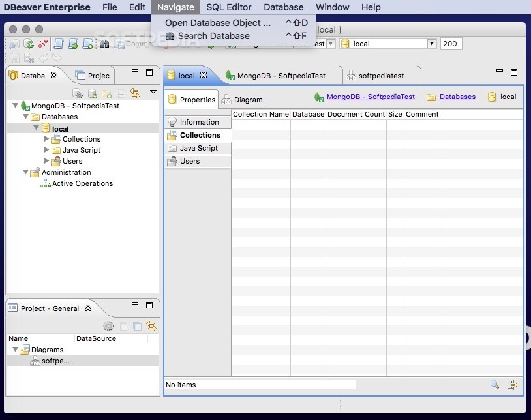531x420 pixels.
Task: Open the Navigate menu
Action: coord(175,7)
